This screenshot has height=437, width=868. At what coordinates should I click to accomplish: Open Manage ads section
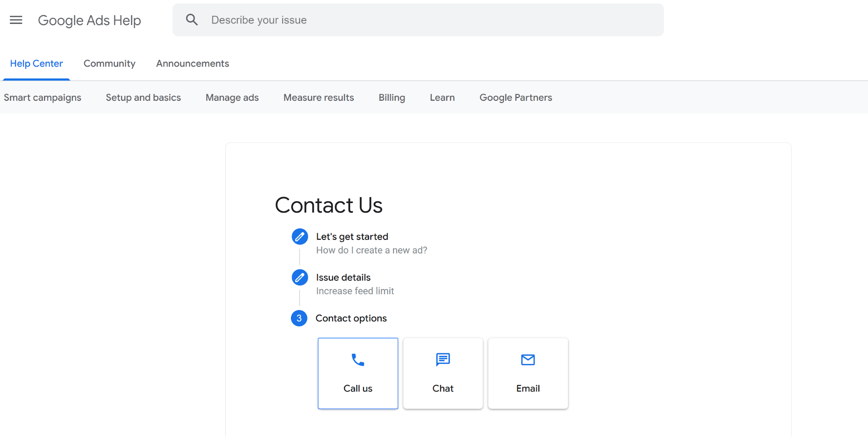tap(232, 98)
